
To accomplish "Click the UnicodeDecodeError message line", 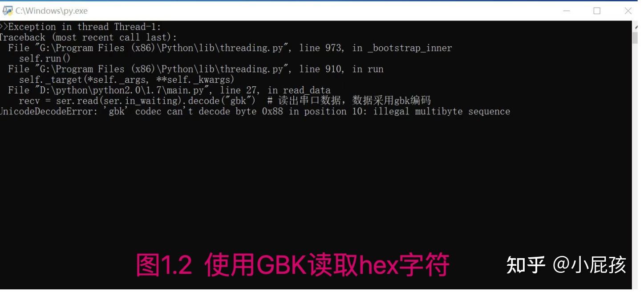I will point(255,111).
